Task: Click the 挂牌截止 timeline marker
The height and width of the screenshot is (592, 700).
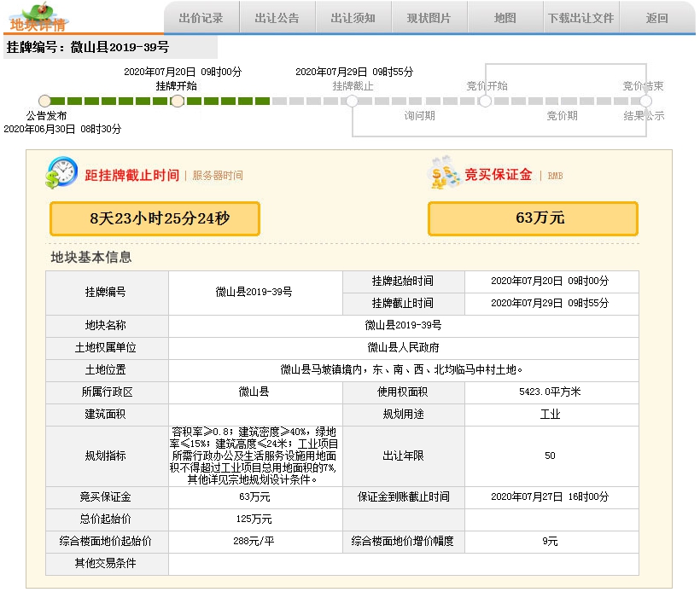Action: 352,101
